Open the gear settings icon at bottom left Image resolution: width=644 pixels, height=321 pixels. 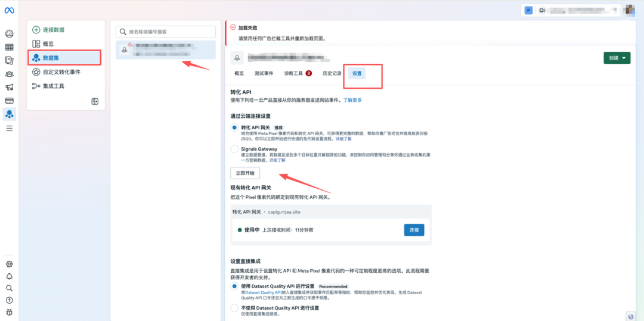[9, 264]
